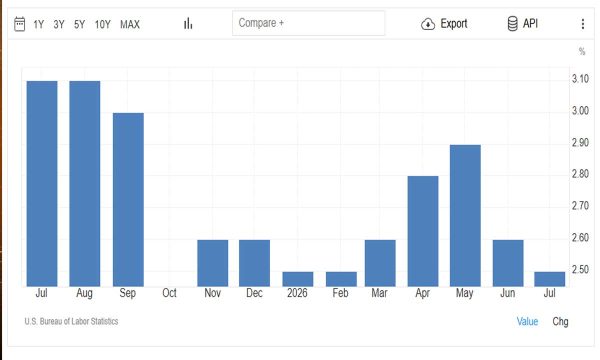Open the calendar date range picker
This screenshot has height=360, width=600.
pyautogui.click(x=20, y=24)
